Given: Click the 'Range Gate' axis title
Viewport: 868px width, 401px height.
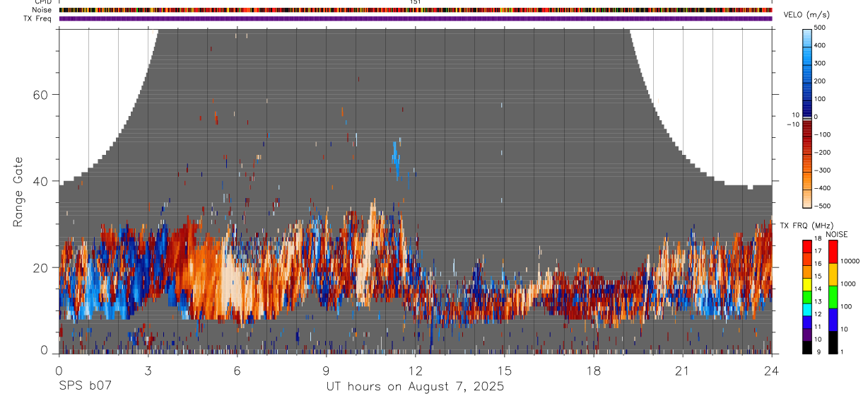Looking at the screenshot, I should pos(18,191).
